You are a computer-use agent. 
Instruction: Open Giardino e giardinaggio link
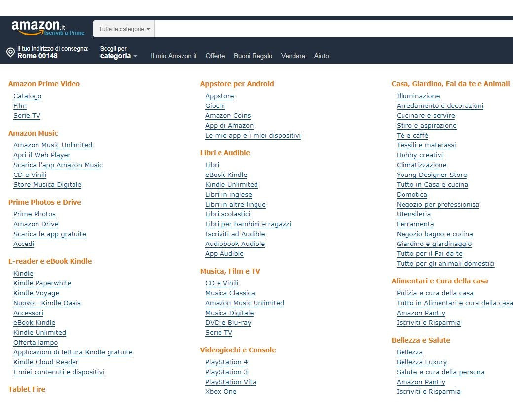[434, 244]
